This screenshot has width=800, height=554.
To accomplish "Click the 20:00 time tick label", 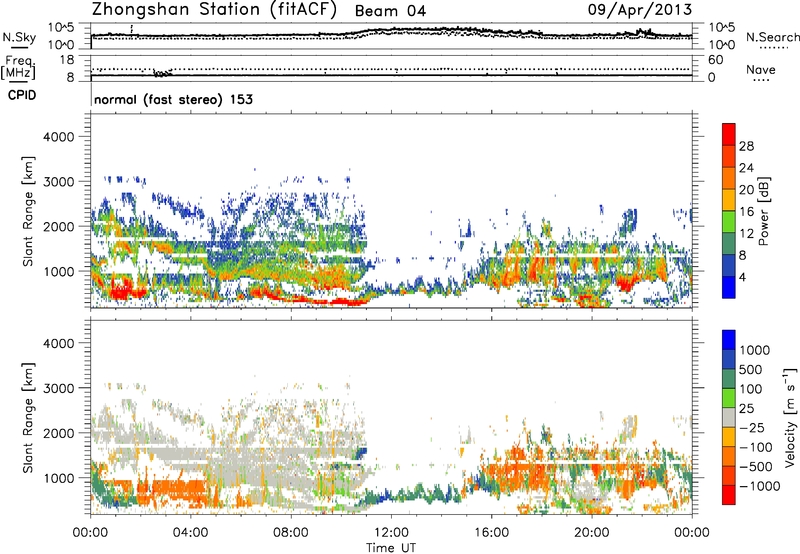I will tap(591, 533).
